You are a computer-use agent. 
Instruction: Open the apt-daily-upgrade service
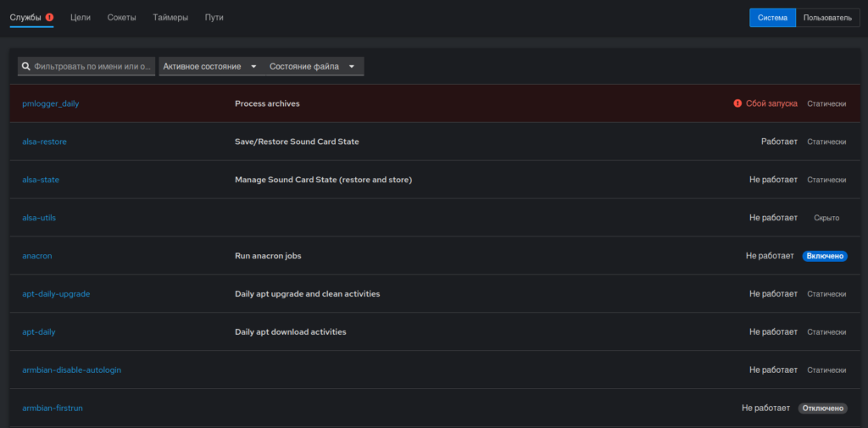click(56, 294)
